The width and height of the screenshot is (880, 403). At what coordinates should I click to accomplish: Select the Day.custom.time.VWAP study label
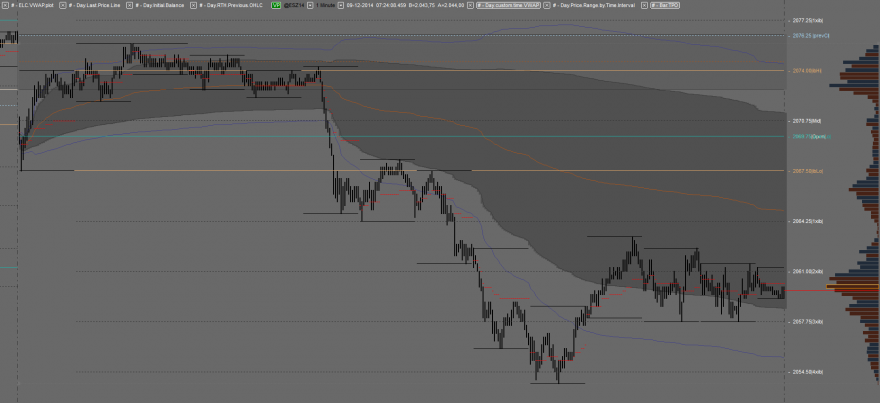tap(508, 5)
